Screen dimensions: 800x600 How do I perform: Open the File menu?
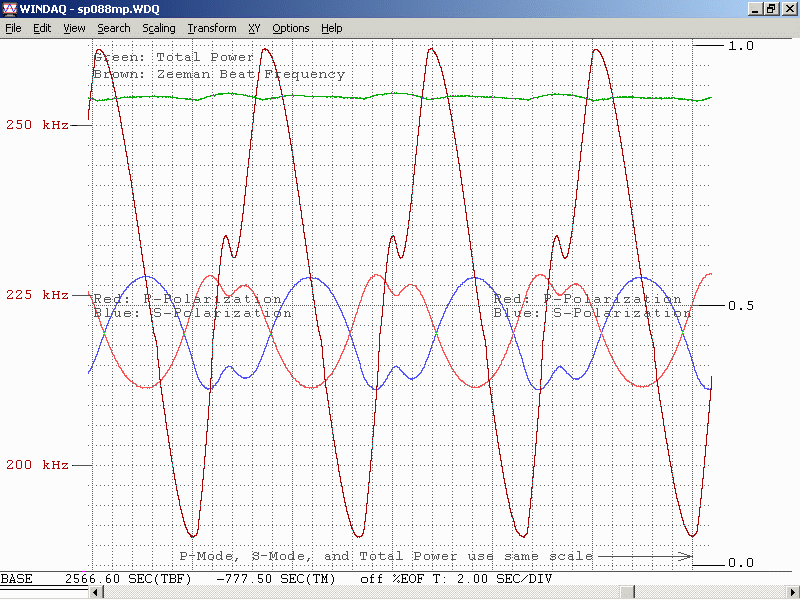[13, 28]
